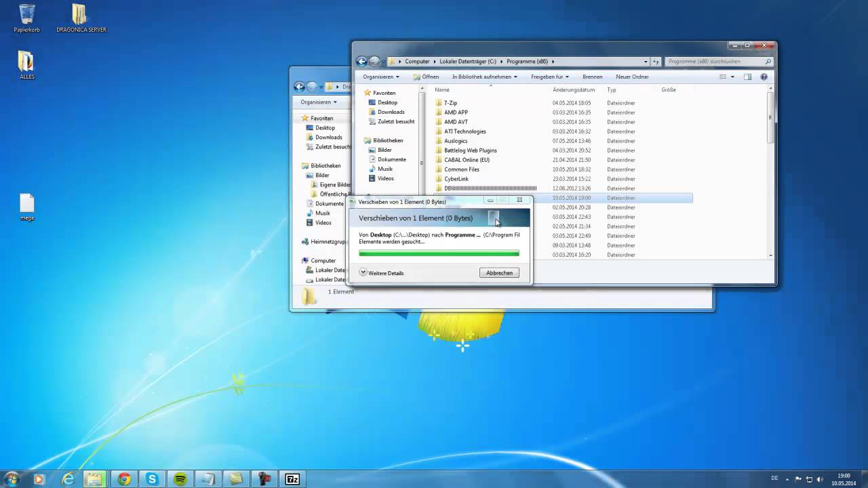Click Öffnen in the toolbar

tap(425, 77)
